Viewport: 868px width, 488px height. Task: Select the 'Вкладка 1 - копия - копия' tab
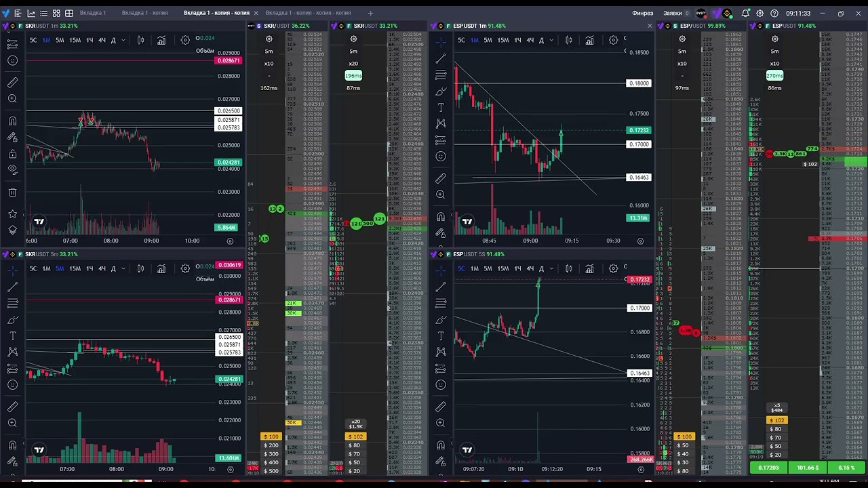pyautogui.click(x=216, y=13)
